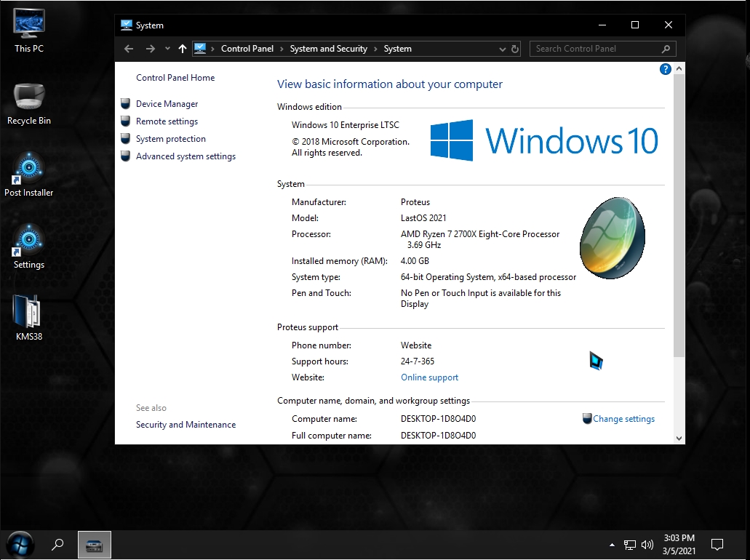Click the scroll up arrow

[x=679, y=69]
